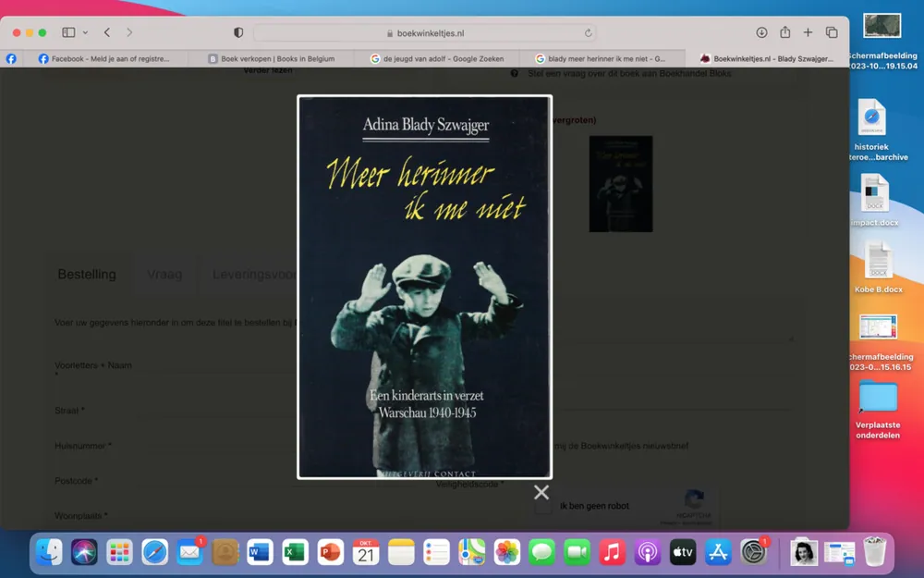Screen dimensions: 924x578
Task: Open the portrait photo item in the Dock
Action: tap(804, 553)
